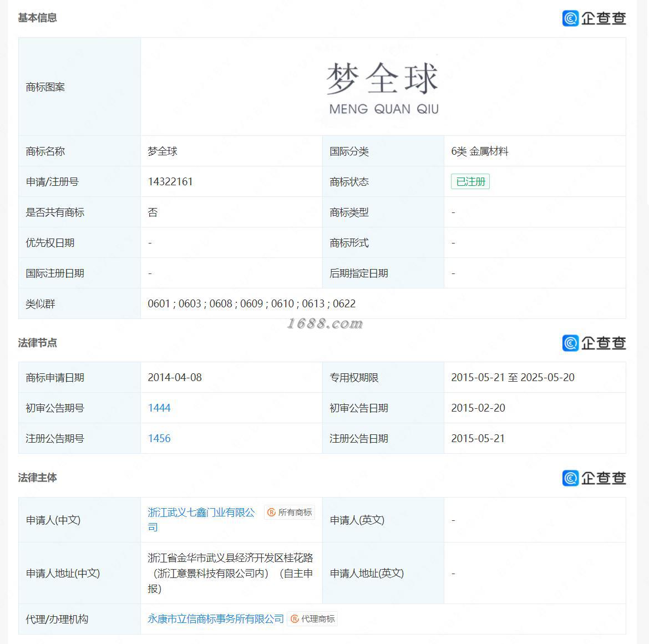The width and height of the screenshot is (649, 644).
Task: Click the 梦全球 trademark image
Action: point(383,88)
